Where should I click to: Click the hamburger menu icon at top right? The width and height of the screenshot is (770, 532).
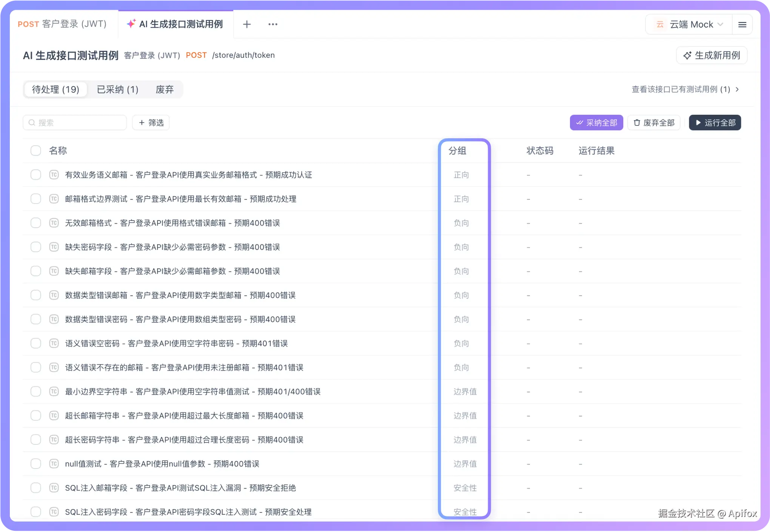click(742, 25)
